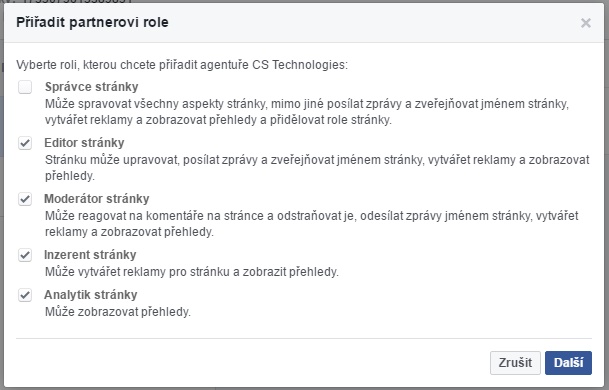Click the 'Může zobrazovat přehledy.' description
This screenshot has width=609, height=390.
tap(118, 312)
